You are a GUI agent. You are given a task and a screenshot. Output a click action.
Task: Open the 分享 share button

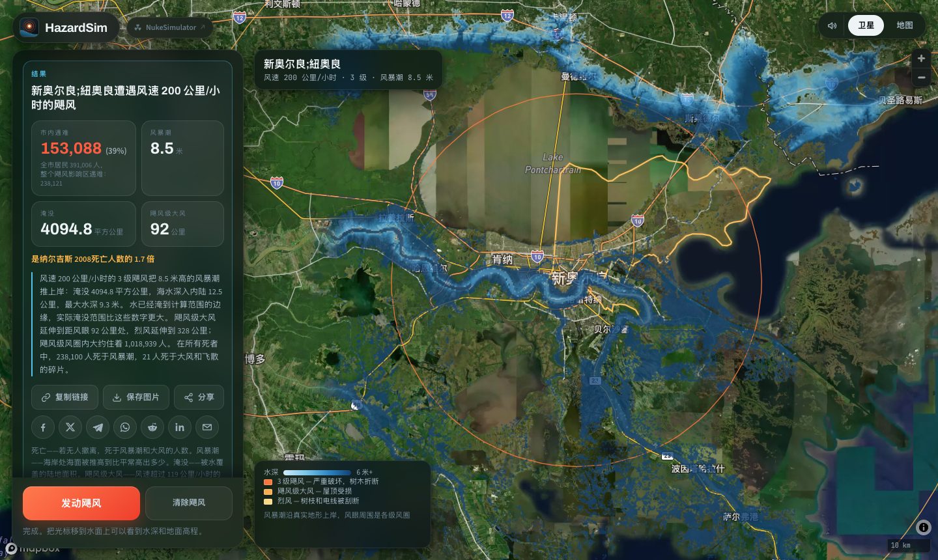199,397
